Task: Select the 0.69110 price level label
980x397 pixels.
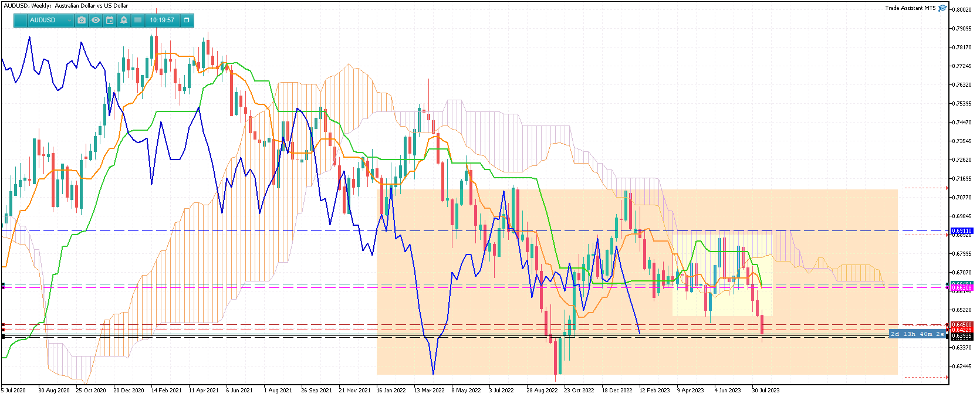Action: [x=961, y=231]
